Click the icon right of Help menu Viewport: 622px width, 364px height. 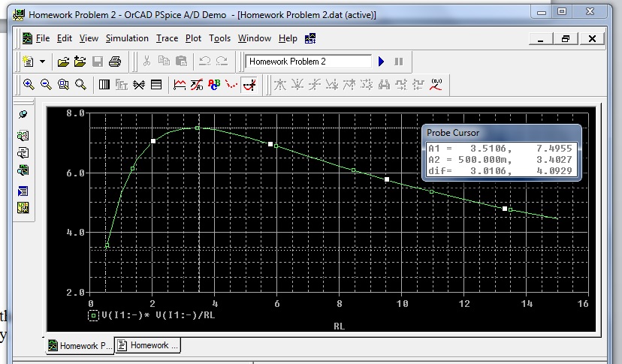tap(310, 38)
